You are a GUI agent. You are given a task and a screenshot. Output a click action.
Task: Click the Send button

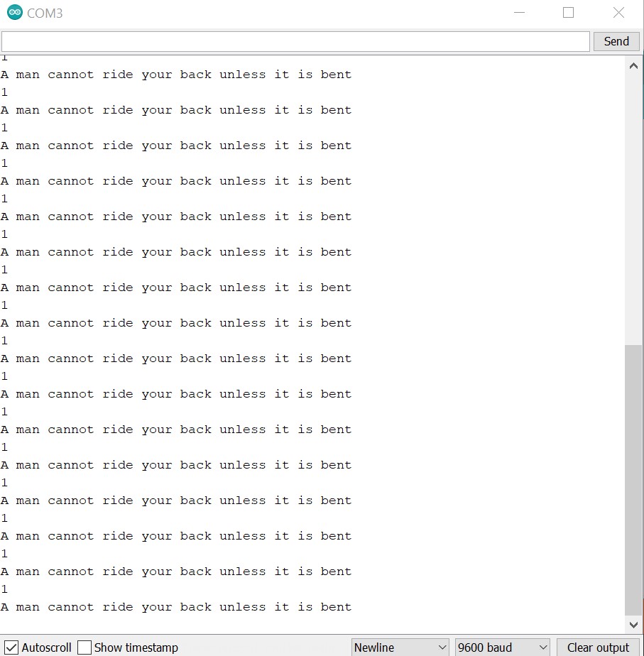(616, 41)
